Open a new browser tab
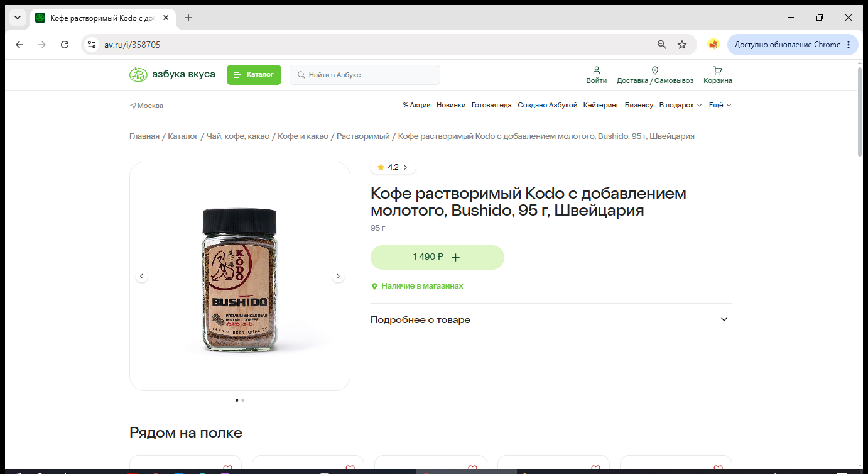Image resolution: width=868 pixels, height=474 pixels. coord(188,18)
